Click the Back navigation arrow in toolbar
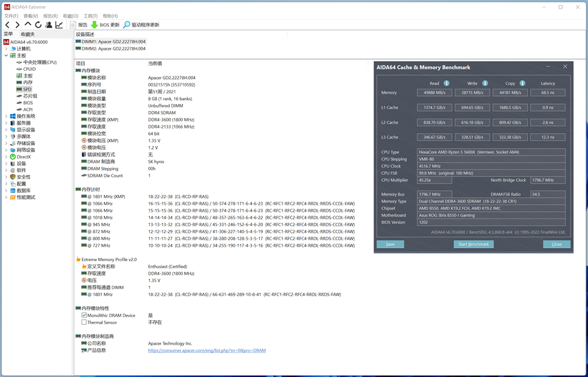This screenshot has height=377, width=588. [7, 25]
